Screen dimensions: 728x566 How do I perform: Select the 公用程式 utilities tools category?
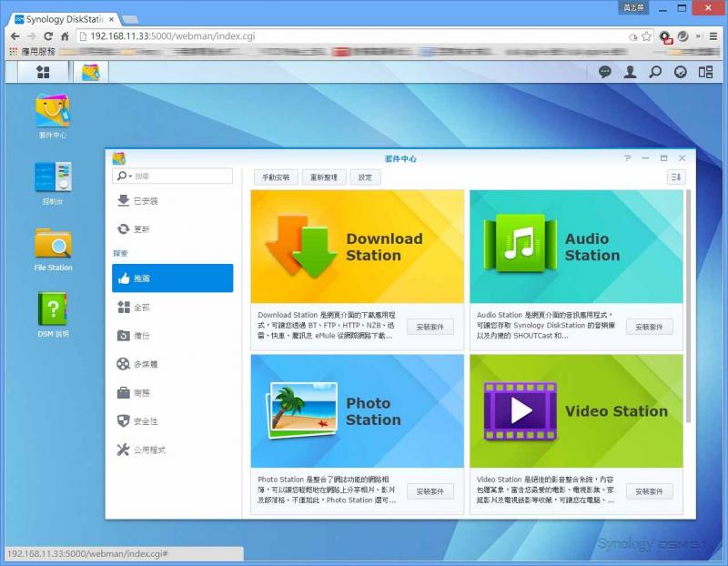(x=172, y=450)
